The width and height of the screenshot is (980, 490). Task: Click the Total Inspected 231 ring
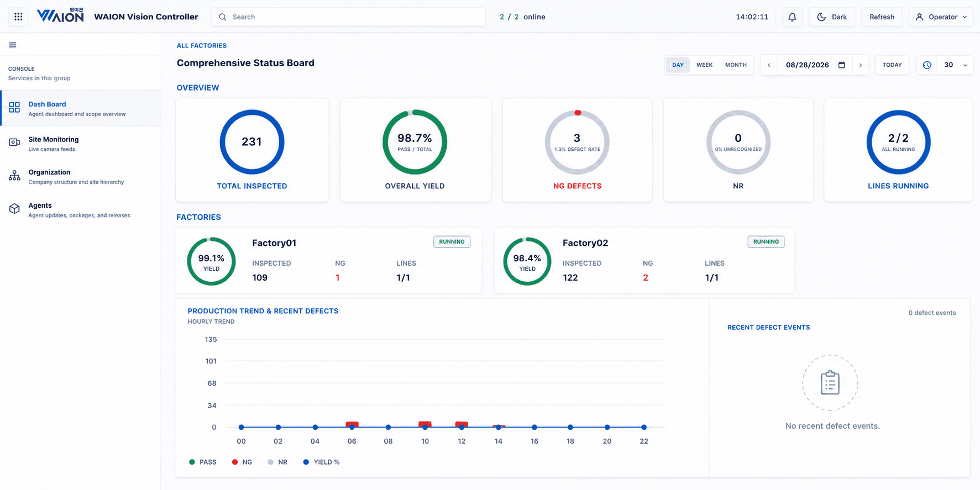click(x=252, y=142)
